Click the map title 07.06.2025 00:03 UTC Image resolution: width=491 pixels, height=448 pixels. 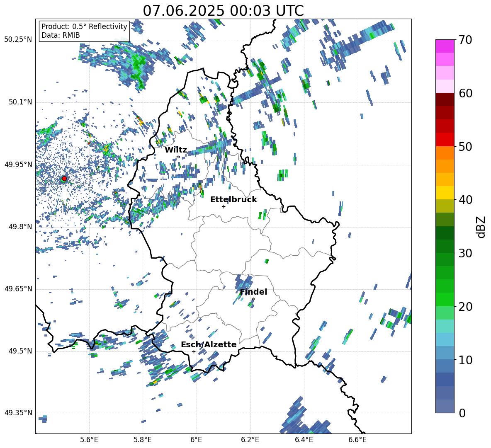click(224, 11)
